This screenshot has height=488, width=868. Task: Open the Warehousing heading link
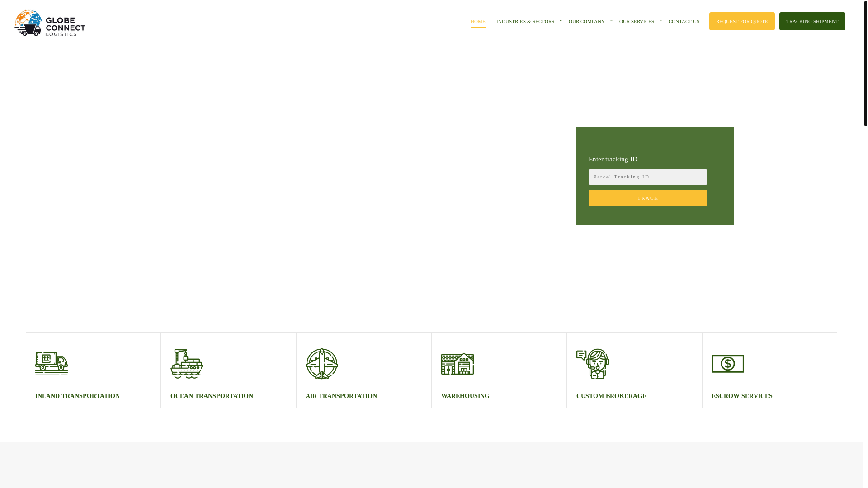[x=465, y=396]
